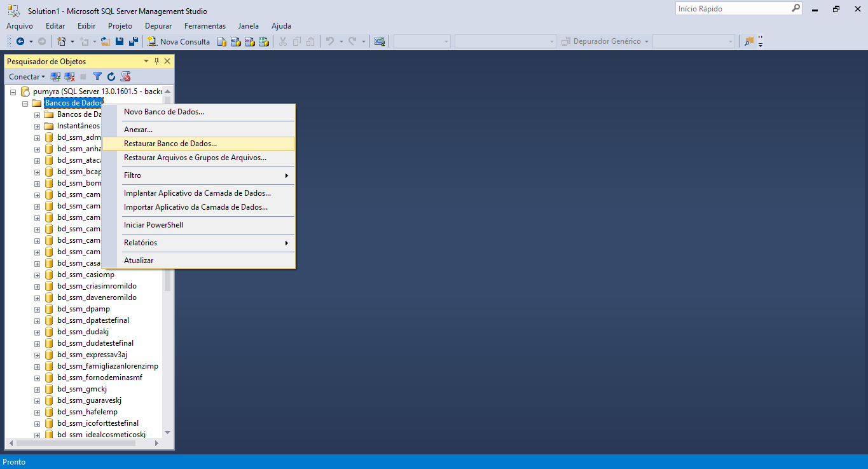Toggle the Object Explorer auto-hide pin
This screenshot has height=469, width=868.
click(157, 61)
